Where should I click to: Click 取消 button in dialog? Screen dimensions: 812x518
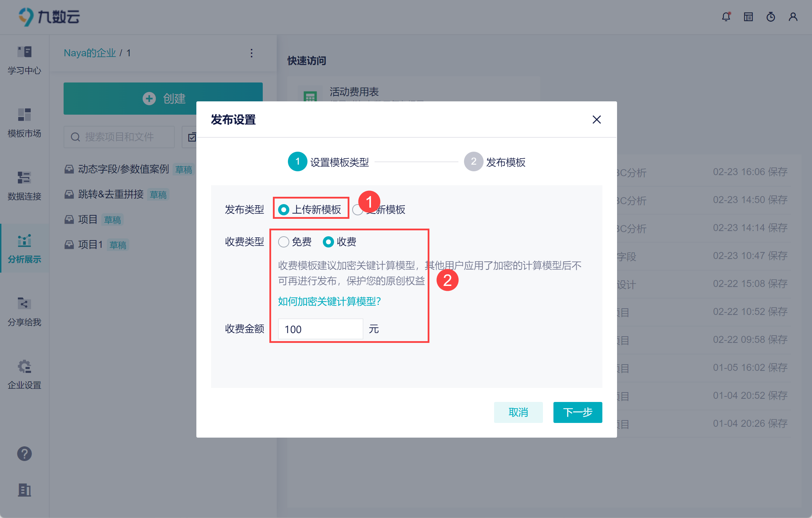518,412
